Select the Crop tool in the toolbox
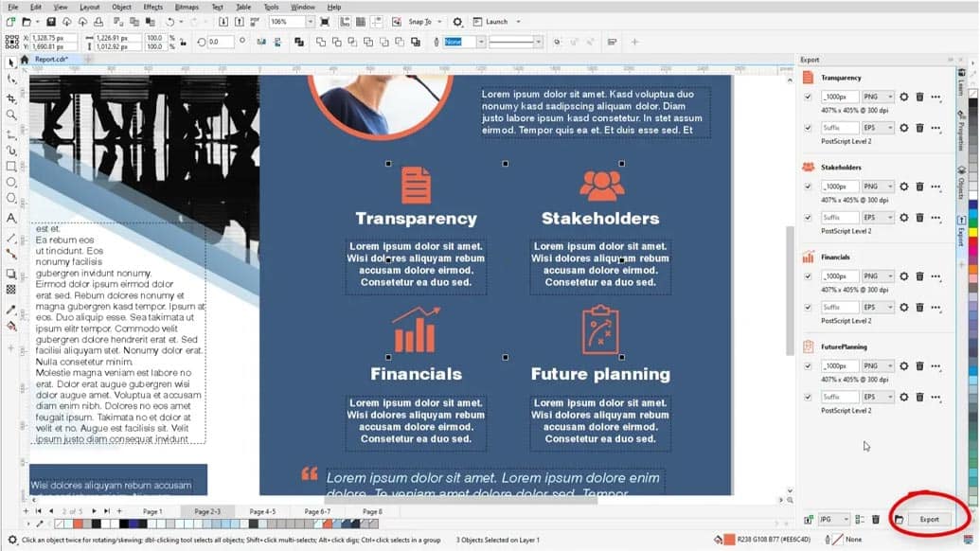This screenshot has height=551, width=980. tap(10, 98)
